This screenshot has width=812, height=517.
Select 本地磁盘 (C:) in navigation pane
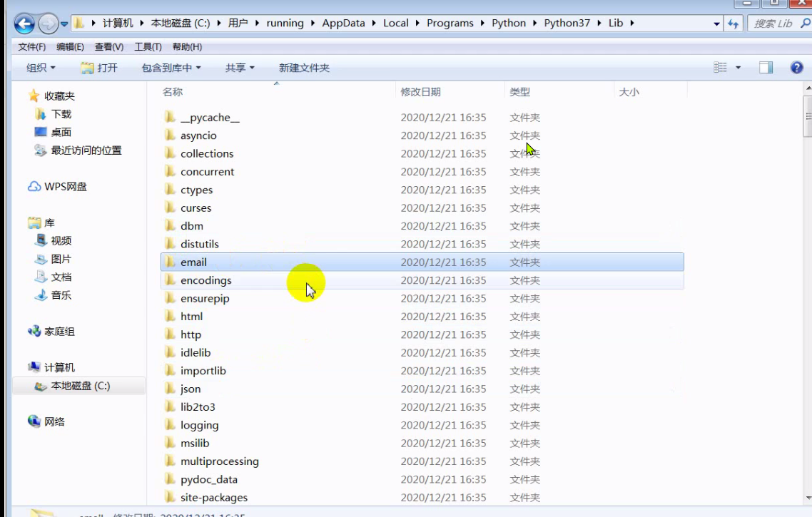click(x=80, y=386)
